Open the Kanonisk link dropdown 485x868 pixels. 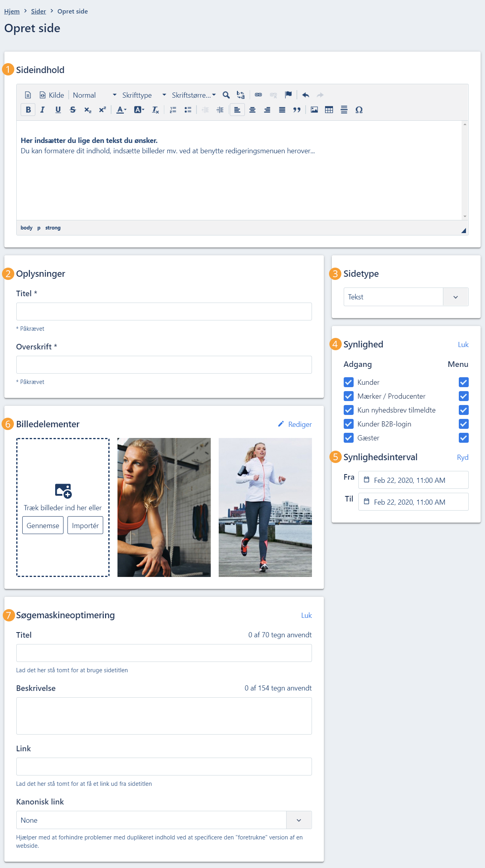coord(164,820)
